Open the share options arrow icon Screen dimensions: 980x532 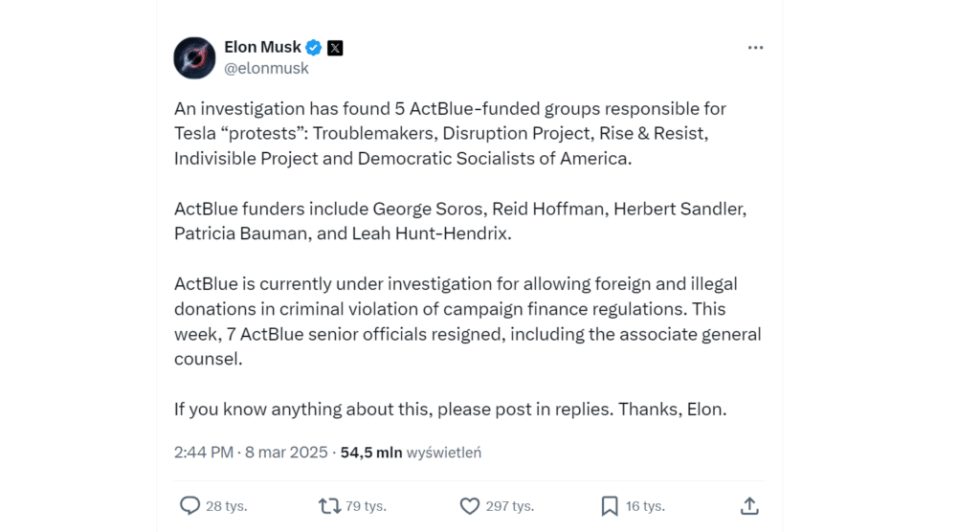pyautogui.click(x=749, y=506)
